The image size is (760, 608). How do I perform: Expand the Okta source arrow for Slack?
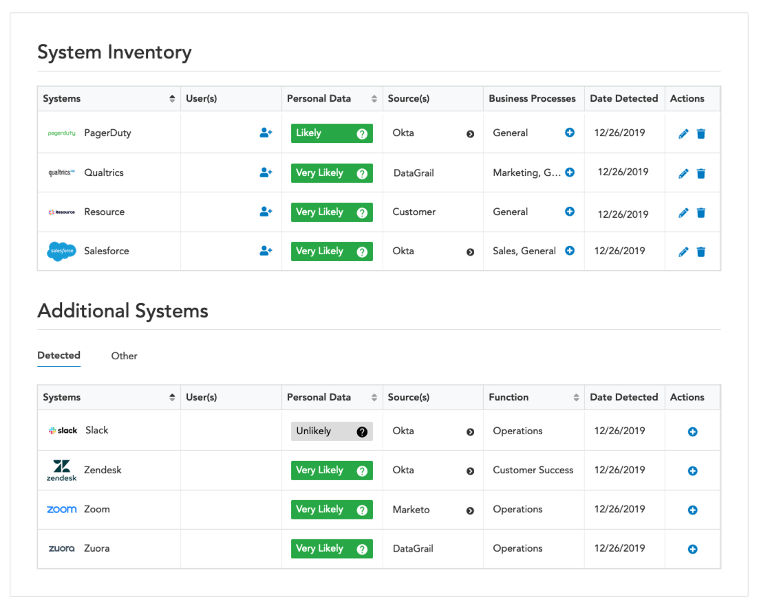pos(470,432)
